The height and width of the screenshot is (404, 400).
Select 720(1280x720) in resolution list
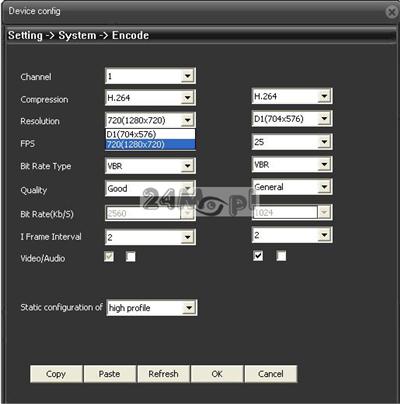click(150, 145)
